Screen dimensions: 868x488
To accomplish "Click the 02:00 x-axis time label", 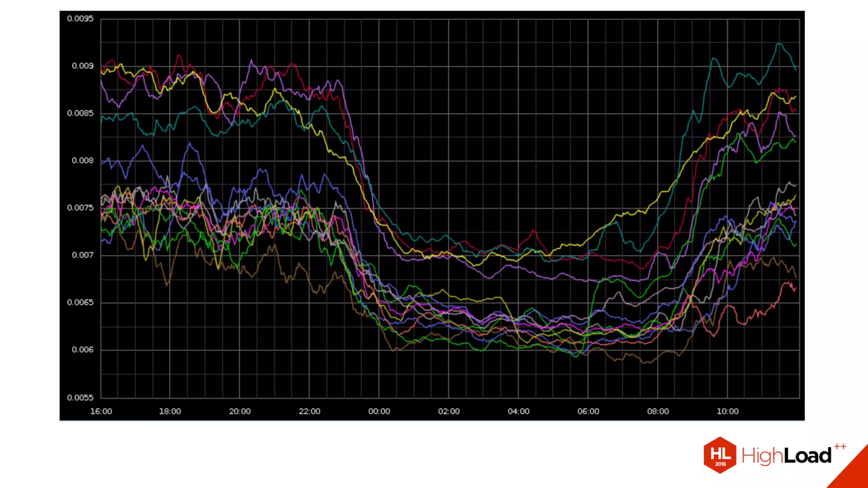I will click(449, 411).
